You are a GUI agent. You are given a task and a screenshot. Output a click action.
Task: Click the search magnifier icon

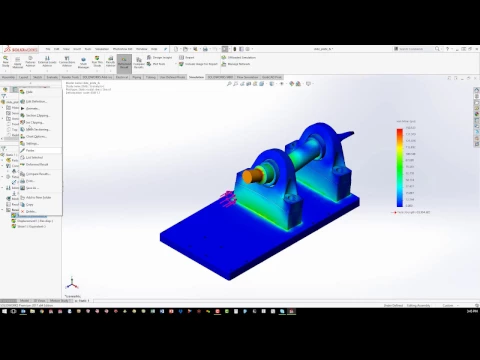click(437, 49)
